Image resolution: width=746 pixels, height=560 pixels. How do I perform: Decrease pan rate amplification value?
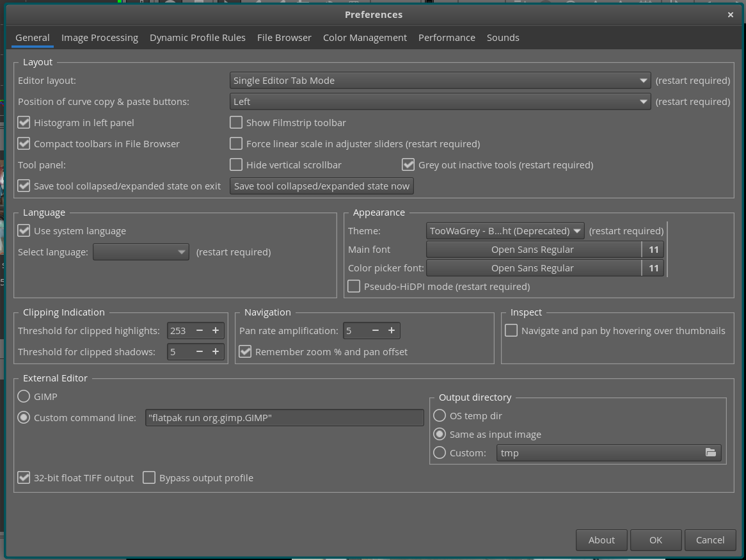tap(375, 331)
